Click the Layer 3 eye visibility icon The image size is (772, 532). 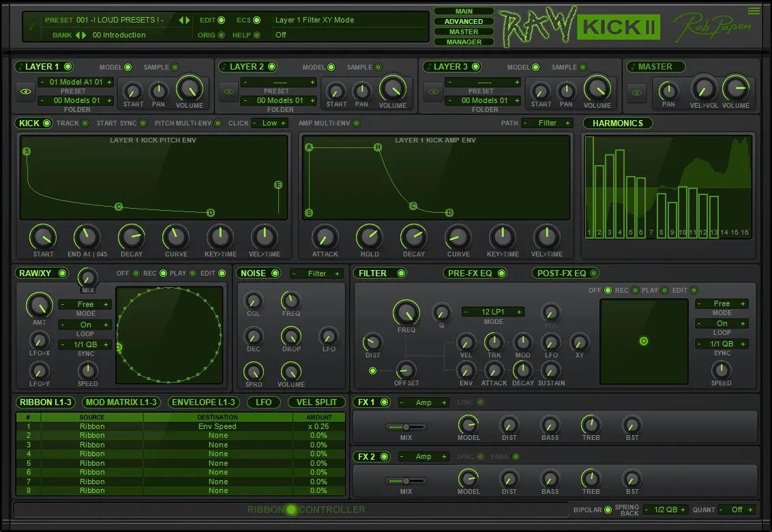pyautogui.click(x=433, y=91)
